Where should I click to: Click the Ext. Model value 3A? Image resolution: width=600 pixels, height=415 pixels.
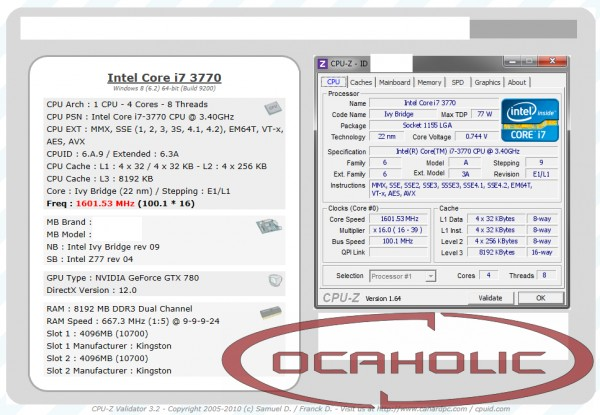click(x=465, y=174)
